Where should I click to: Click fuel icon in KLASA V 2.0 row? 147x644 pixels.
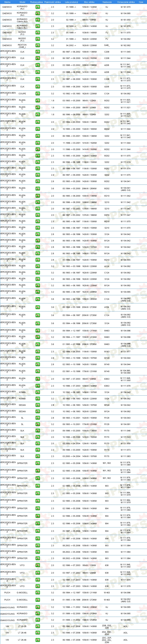[38, 379]
